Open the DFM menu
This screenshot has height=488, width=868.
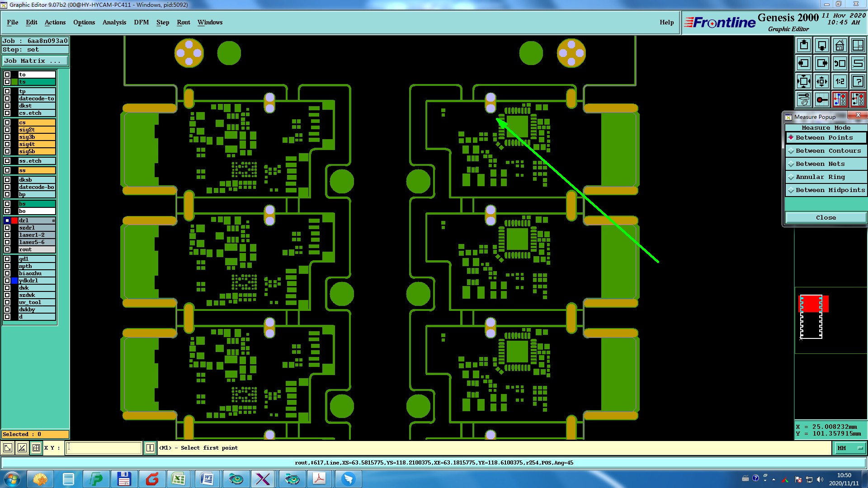click(141, 22)
